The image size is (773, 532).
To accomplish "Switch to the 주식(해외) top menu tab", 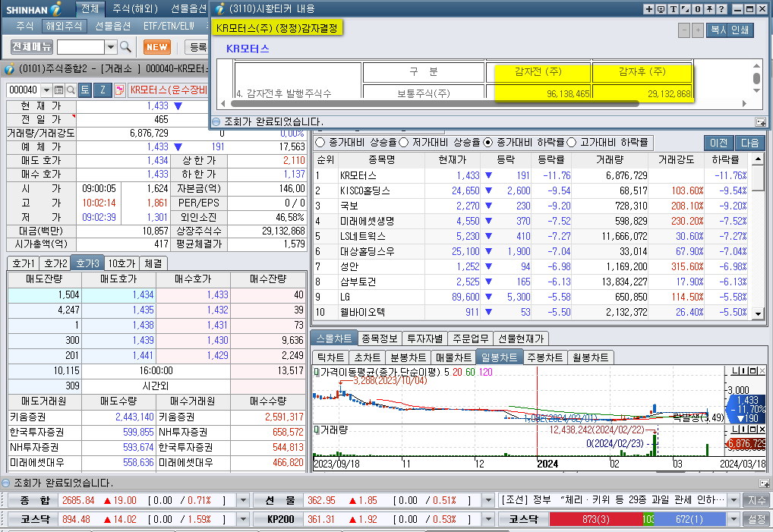I will [135, 8].
